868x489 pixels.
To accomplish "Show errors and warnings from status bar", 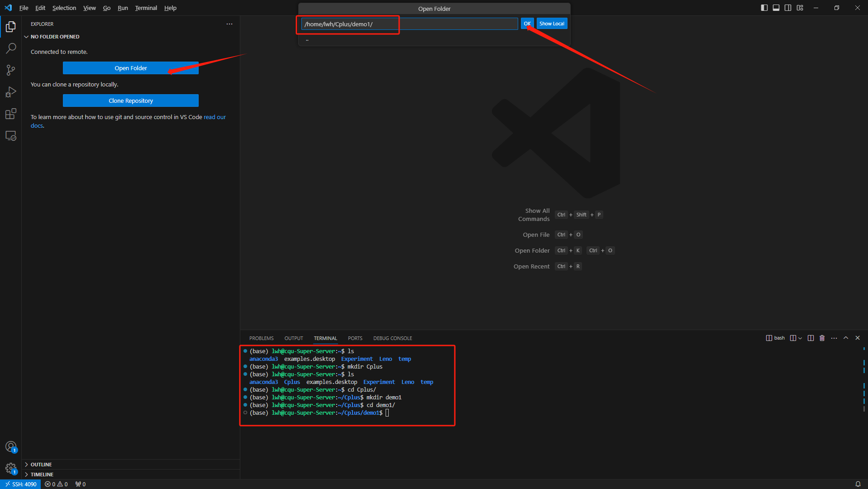I will point(56,484).
